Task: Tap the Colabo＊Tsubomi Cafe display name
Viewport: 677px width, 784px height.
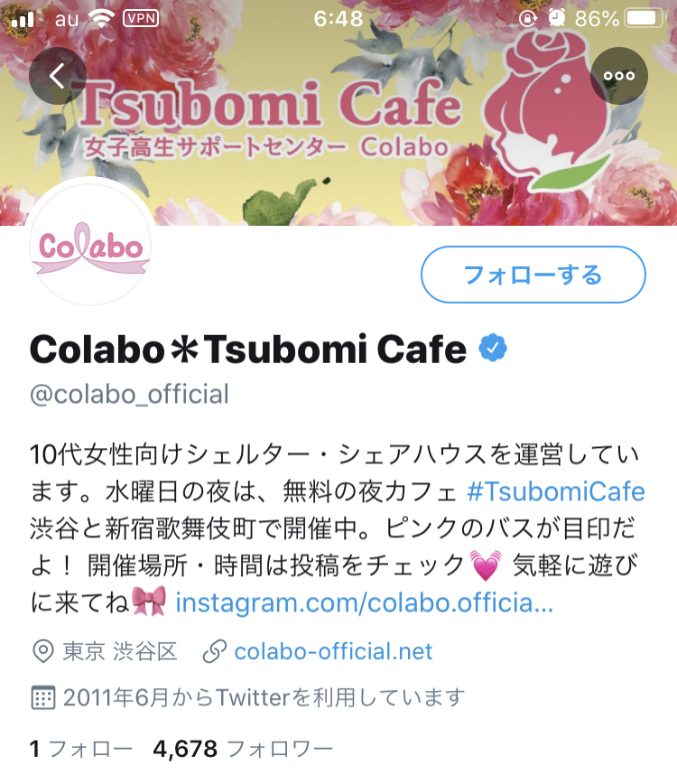Action: (x=248, y=349)
